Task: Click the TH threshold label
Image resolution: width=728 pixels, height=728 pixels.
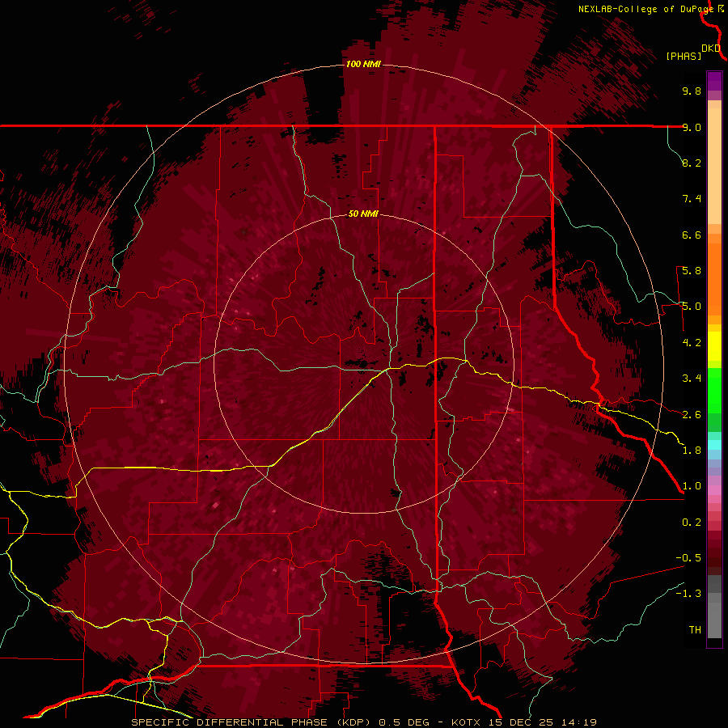Action: [x=695, y=630]
